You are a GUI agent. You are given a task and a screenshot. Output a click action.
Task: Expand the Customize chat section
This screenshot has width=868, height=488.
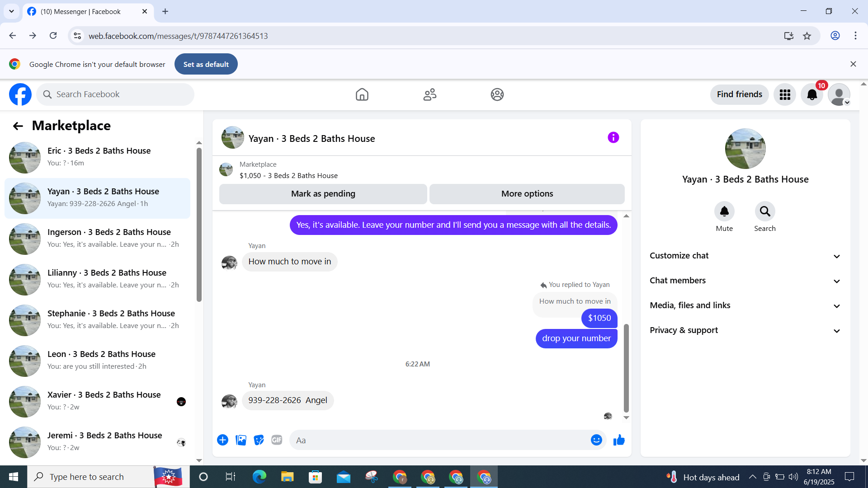[745, 256]
